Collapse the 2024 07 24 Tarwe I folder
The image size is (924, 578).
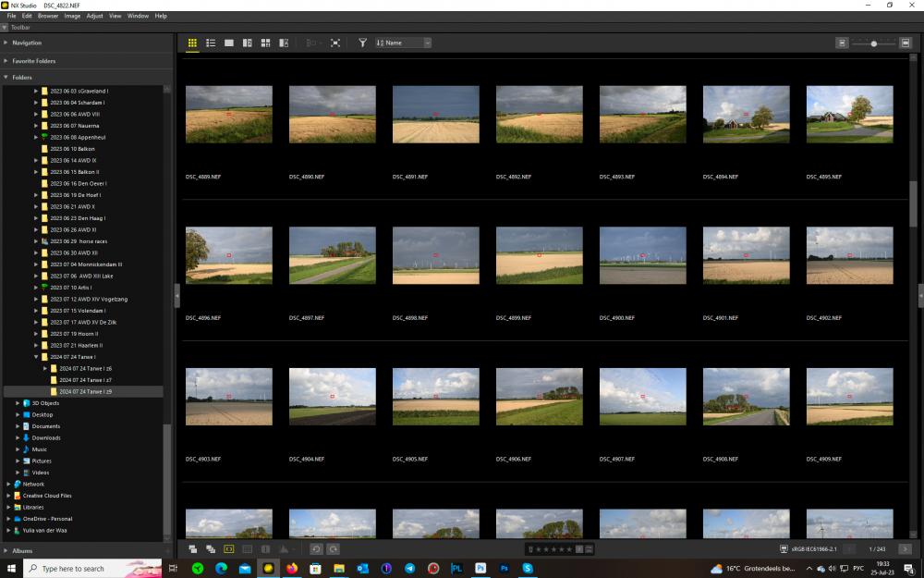coord(36,357)
